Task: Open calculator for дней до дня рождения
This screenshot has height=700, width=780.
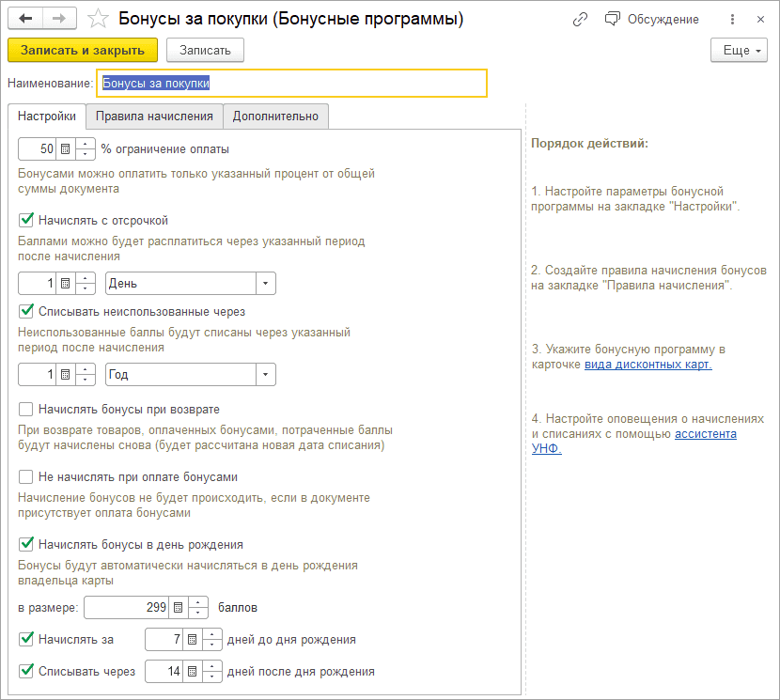Action: click(192, 640)
